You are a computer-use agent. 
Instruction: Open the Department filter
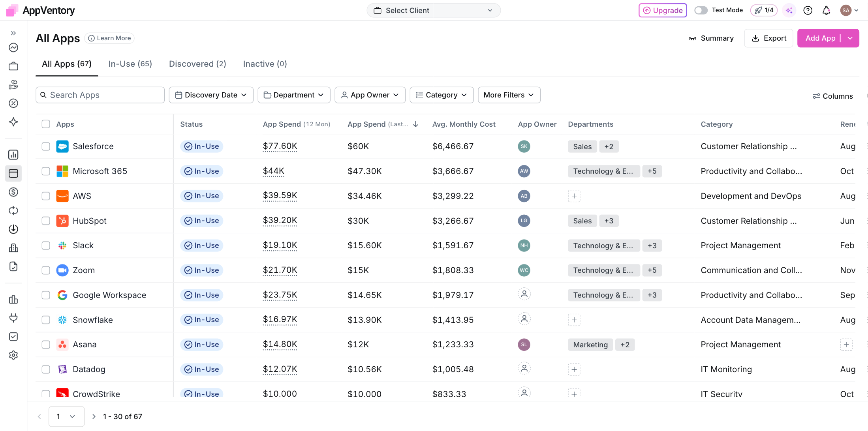[x=294, y=95]
